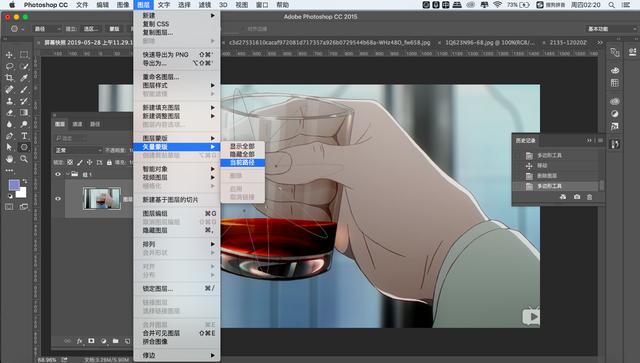Open 排列 submenu
Image resolution: width=640 pixels, height=363 pixels.
click(177, 244)
